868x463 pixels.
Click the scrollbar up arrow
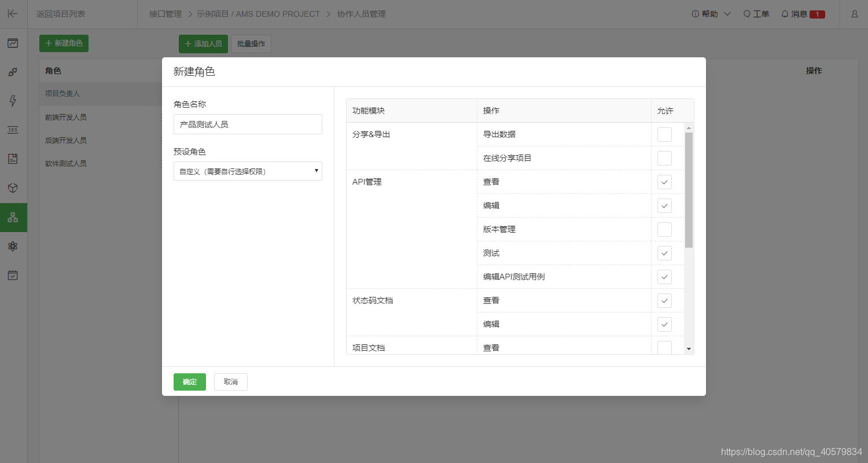pyautogui.click(x=689, y=128)
